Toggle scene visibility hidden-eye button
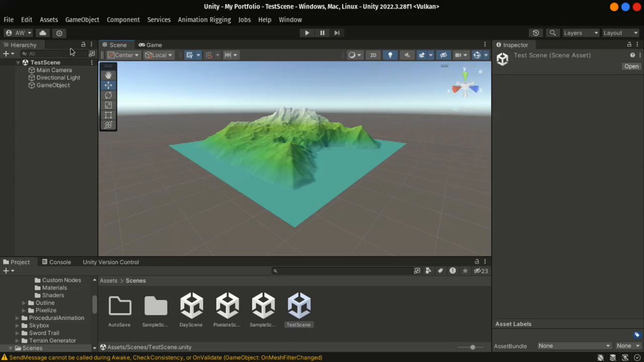This screenshot has width=644, height=362. [443, 55]
